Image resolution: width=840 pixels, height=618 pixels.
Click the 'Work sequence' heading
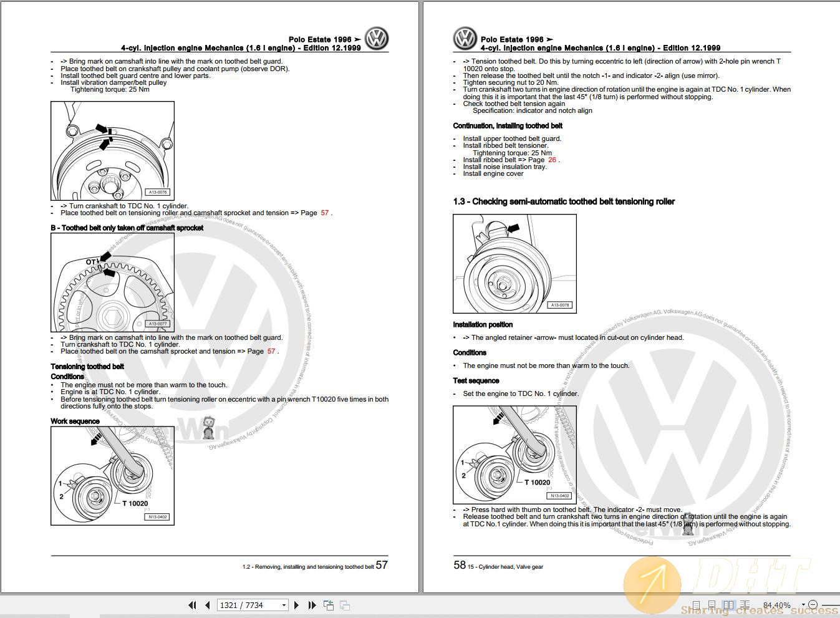[x=75, y=421]
